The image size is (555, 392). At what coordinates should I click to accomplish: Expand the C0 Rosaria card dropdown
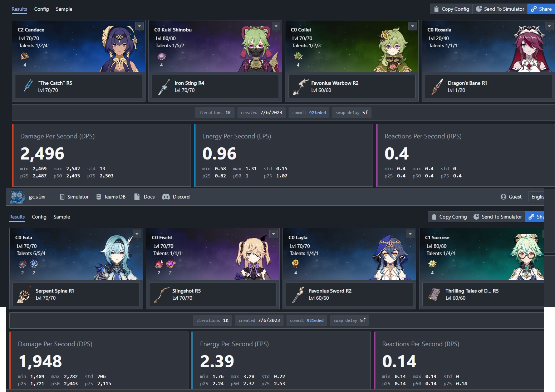coord(549,26)
